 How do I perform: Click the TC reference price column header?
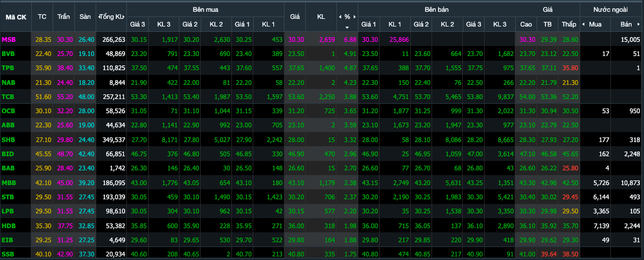coord(42,17)
